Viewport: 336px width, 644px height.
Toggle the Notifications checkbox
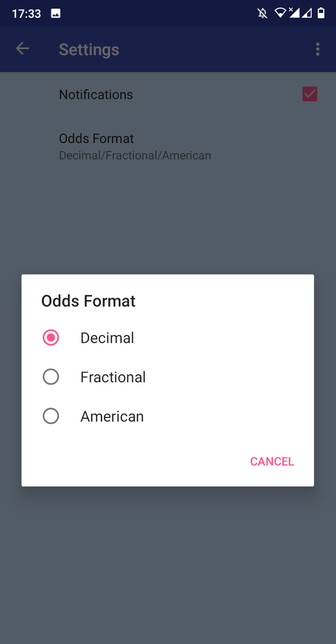pyautogui.click(x=310, y=95)
